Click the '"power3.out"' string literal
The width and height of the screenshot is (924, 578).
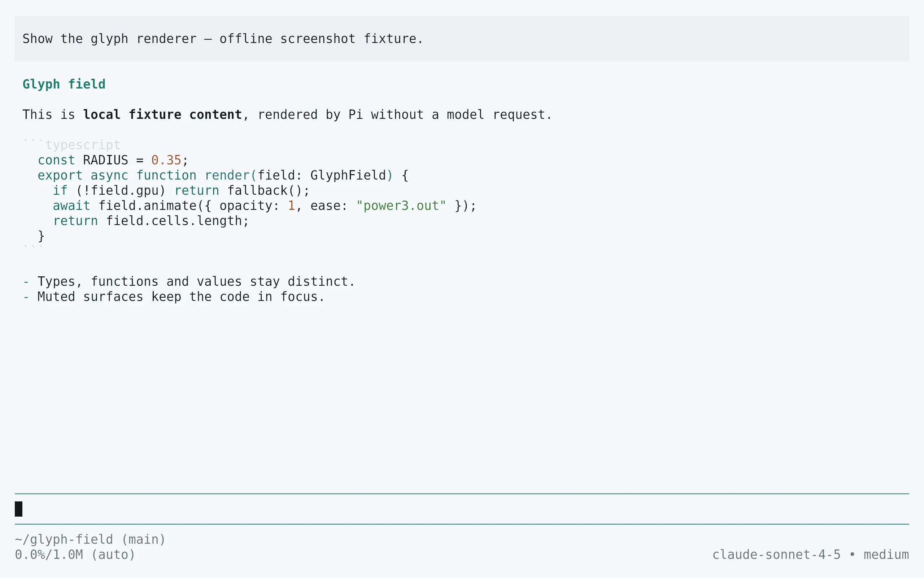(x=401, y=206)
